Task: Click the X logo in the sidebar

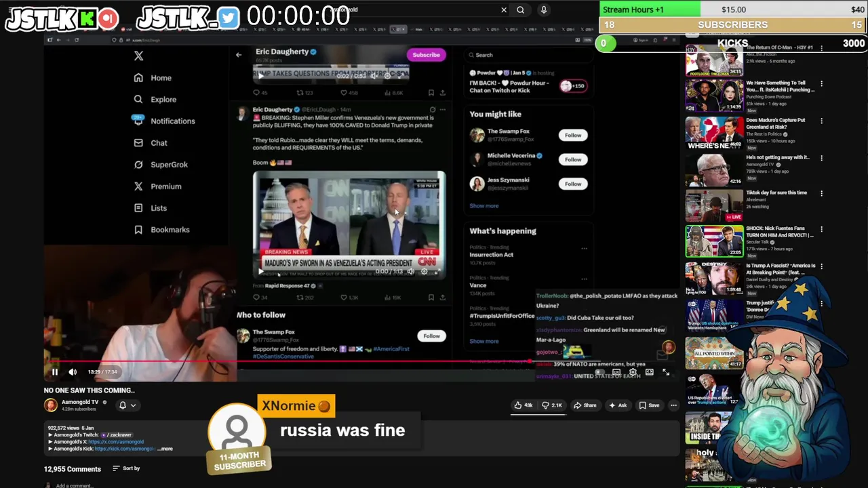Action: pos(138,56)
